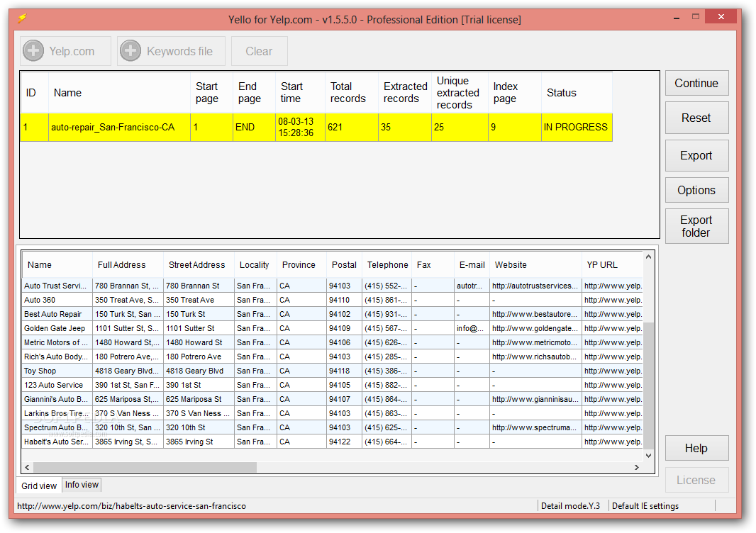Sort by the Full Address column header
The image size is (756, 533).
pos(128,265)
